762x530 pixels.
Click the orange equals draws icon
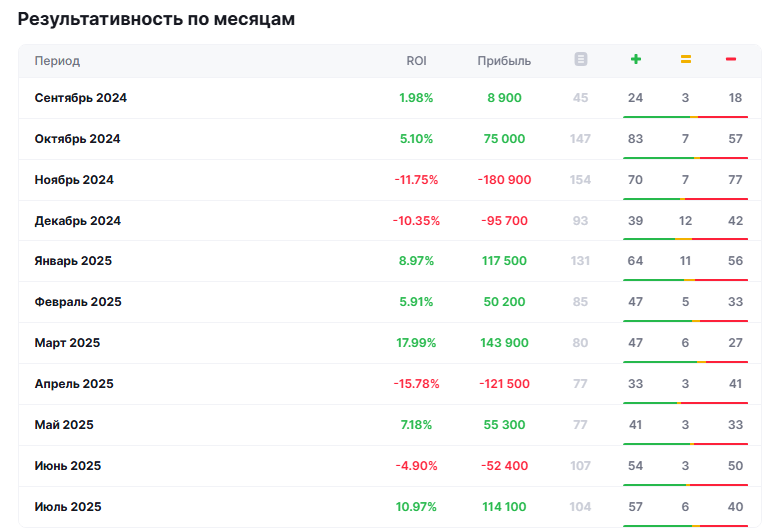(686, 60)
